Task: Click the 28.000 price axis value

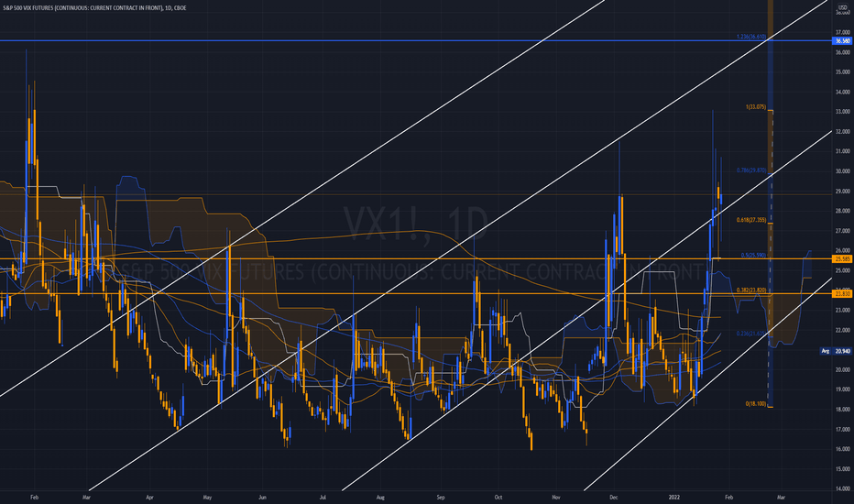Action: pos(842,211)
